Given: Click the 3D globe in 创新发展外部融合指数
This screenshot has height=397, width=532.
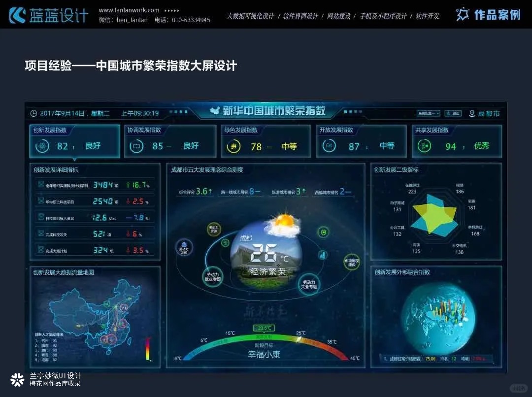Looking at the screenshot, I should 438,319.
